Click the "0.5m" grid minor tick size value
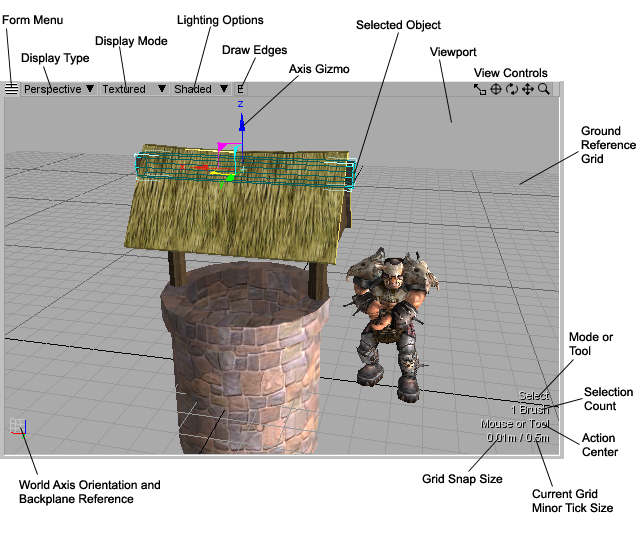640x540 pixels. point(538,438)
